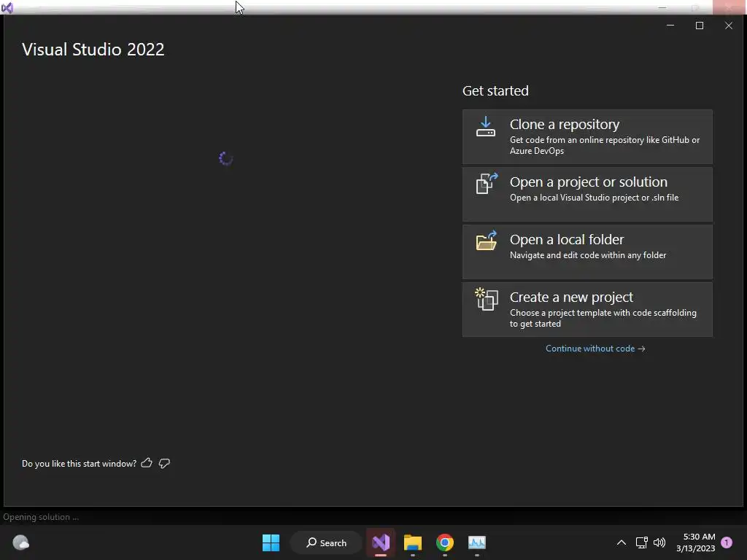Open File Explorer from the taskbar
Screen dimensions: 747x560
(413, 542)
